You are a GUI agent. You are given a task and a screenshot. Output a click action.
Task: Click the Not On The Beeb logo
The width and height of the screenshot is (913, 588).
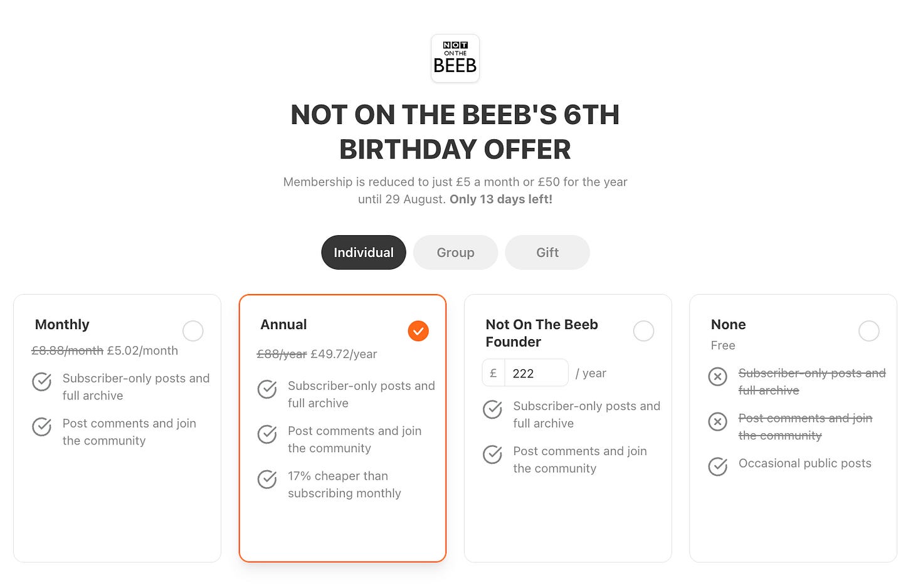tap(455, 58)
